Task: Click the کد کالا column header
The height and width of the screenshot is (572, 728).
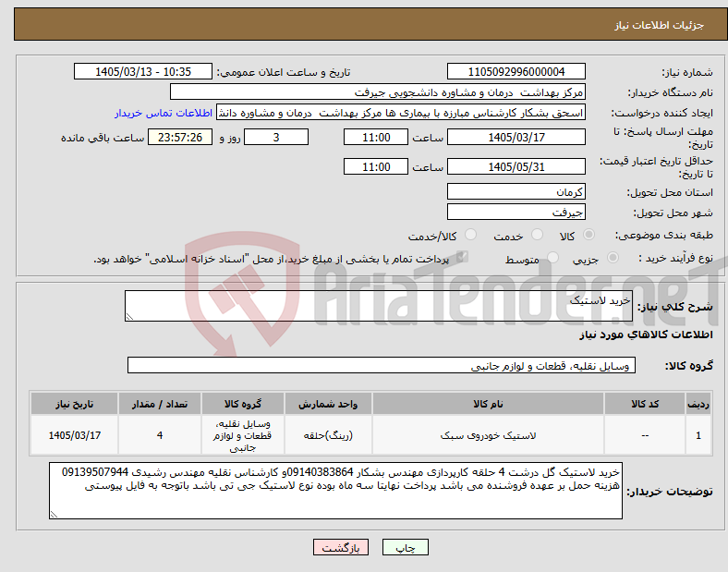Action: [x=645, y=404]
